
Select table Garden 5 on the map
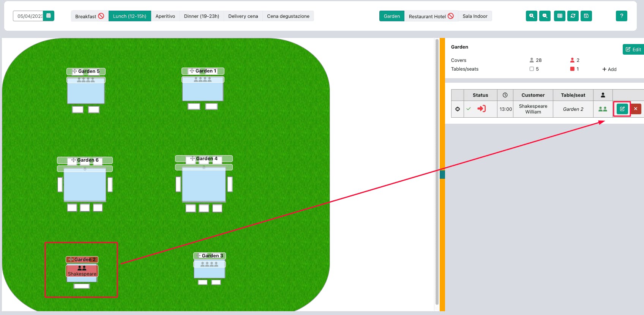[86, 90]
